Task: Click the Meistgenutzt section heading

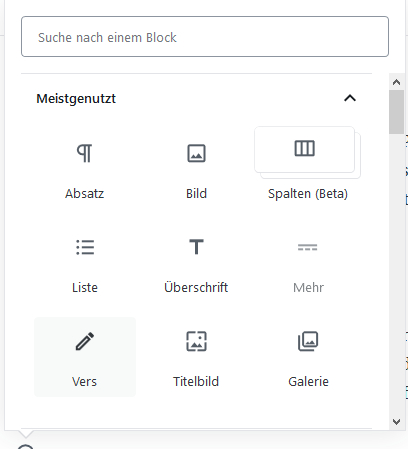Action: (x=76, y=99)
